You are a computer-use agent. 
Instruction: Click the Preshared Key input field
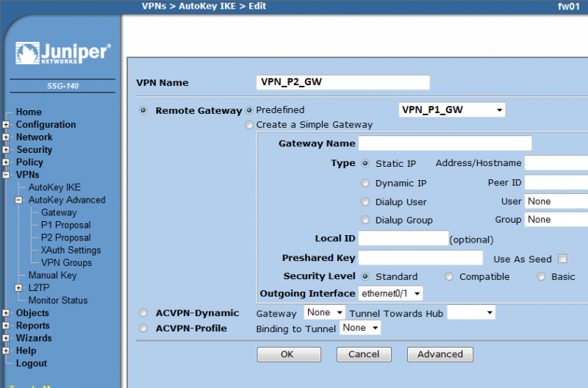tap(420, 257)
